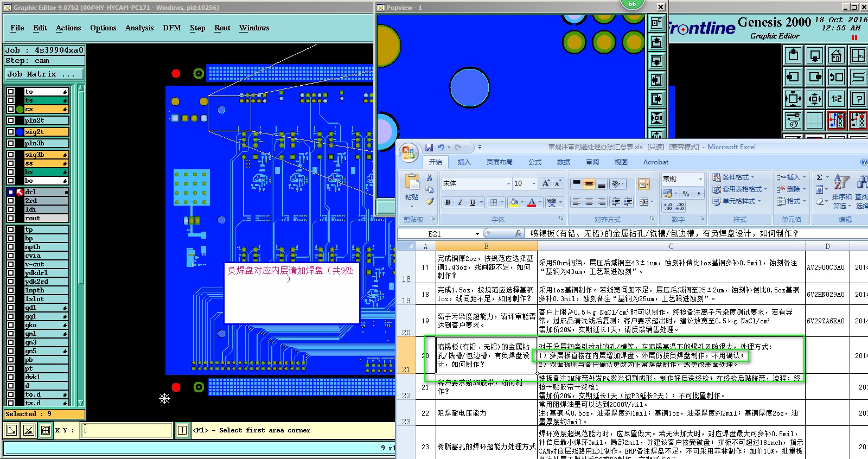The image size is (868, 459).
Task: Click the pan left icon in Genesis toolbar
Action: 793,76
